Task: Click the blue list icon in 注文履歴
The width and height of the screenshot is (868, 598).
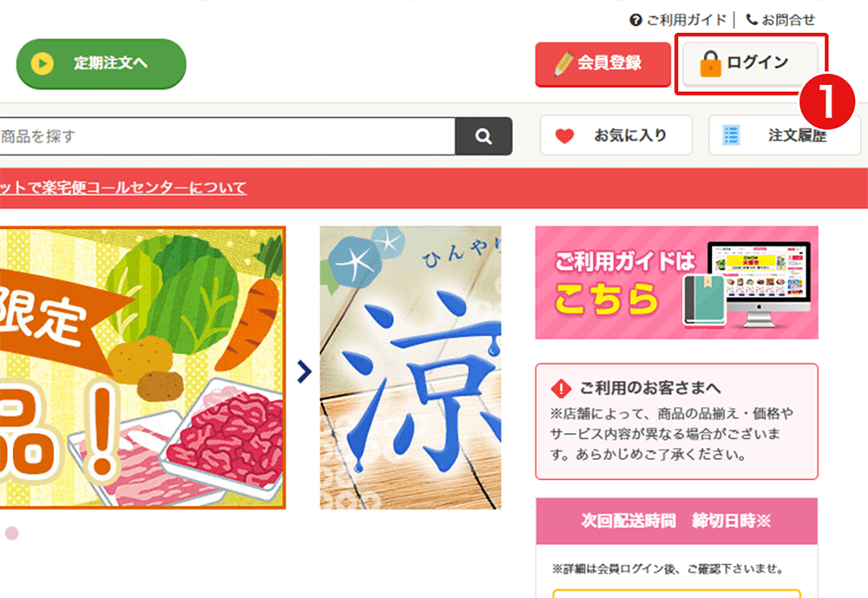Action: point(731,135)
